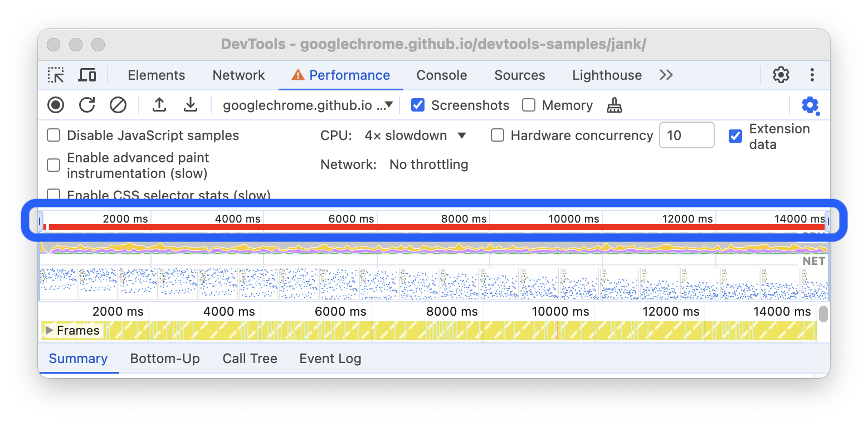868x425 pixels.
Task: Disable the Screenshots capture option
Action: coord(418,105)
